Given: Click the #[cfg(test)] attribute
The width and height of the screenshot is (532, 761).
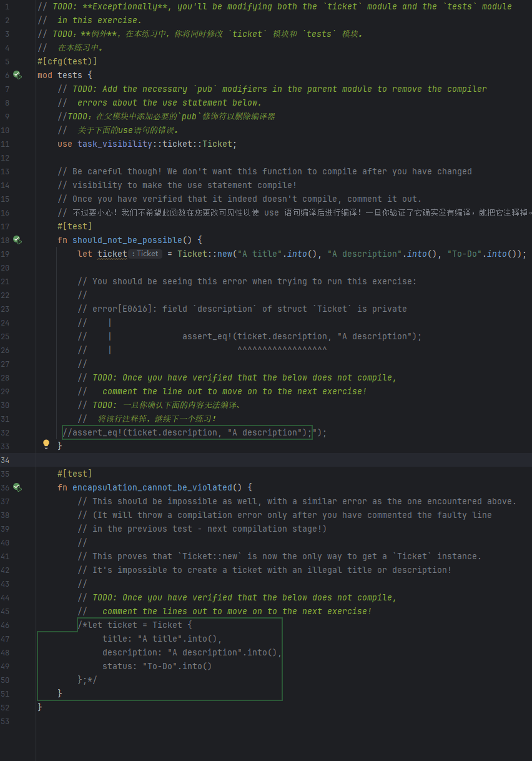Looking at the screenshot, I should [67, 61].
